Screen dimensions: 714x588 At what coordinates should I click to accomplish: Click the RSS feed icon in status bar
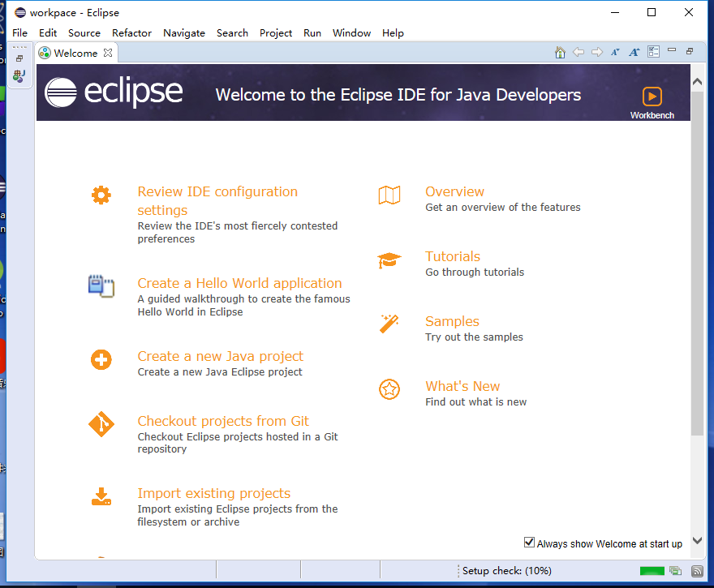click(x=697, y=571)
